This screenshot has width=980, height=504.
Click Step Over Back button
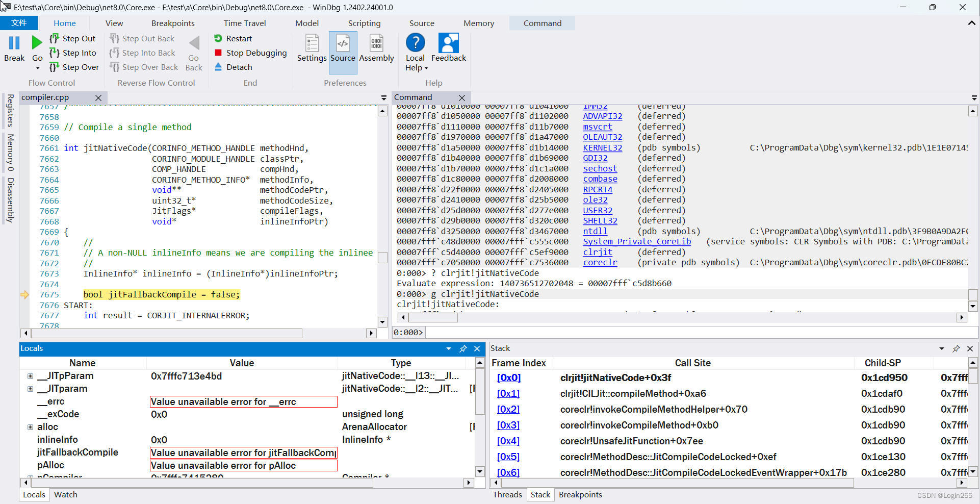[144, 67]
